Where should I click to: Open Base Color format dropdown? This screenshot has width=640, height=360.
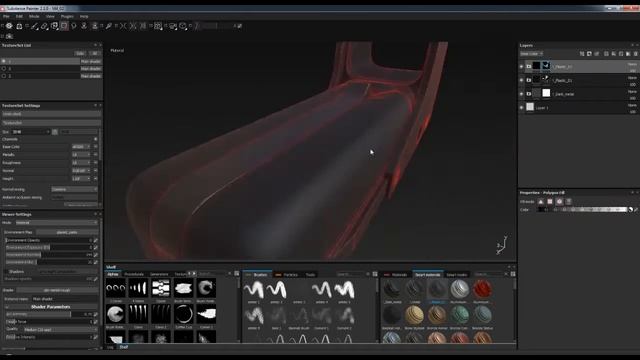coord(81,147)
